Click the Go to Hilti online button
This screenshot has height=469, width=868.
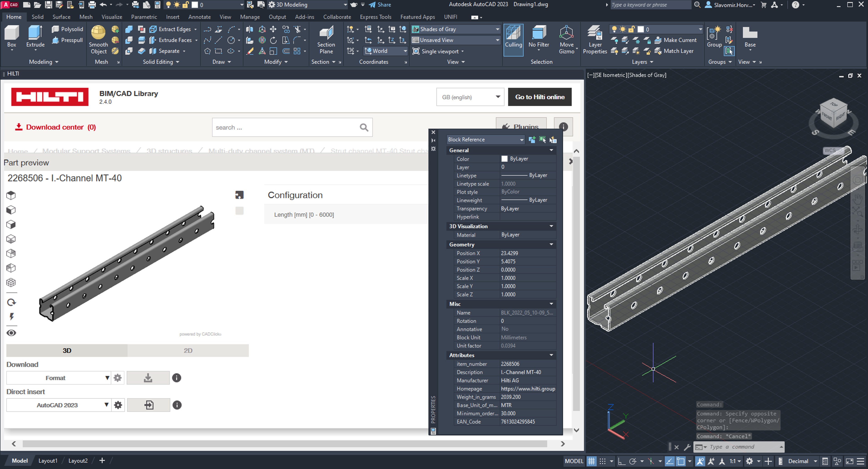[539, 97]
